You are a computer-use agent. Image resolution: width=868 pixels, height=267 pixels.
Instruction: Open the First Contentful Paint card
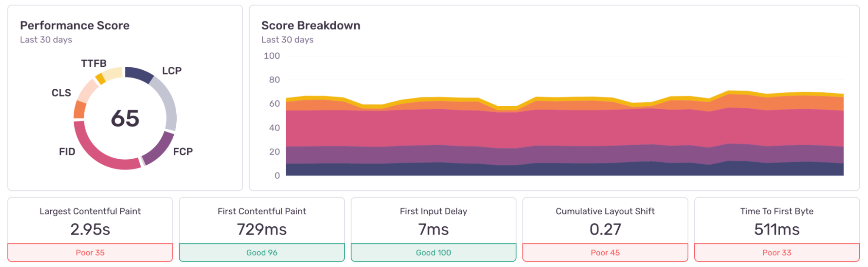click(x=262, y=221)
